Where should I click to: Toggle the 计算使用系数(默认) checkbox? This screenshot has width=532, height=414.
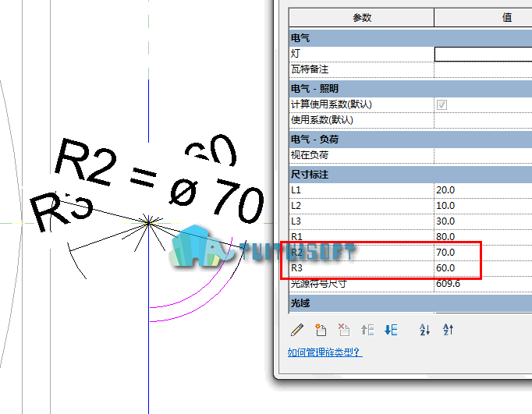pos(442,104)
